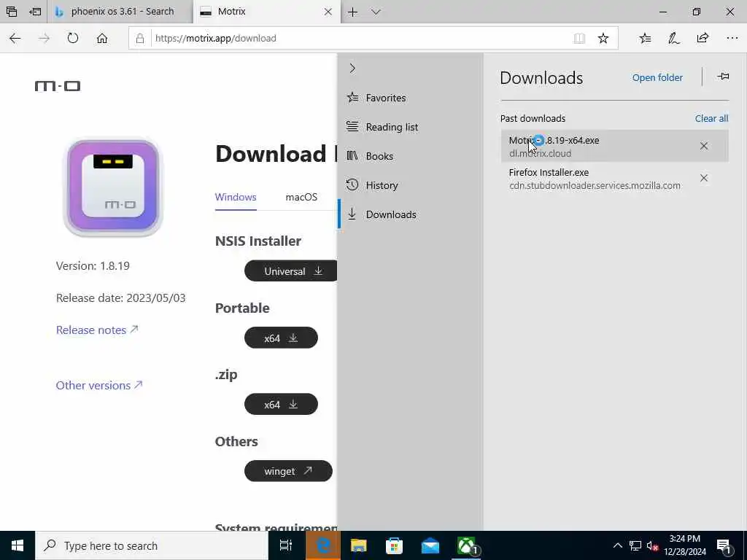
Task: Show hidden system tray icons
Action: pyautogui.click(x=617, y=545)
